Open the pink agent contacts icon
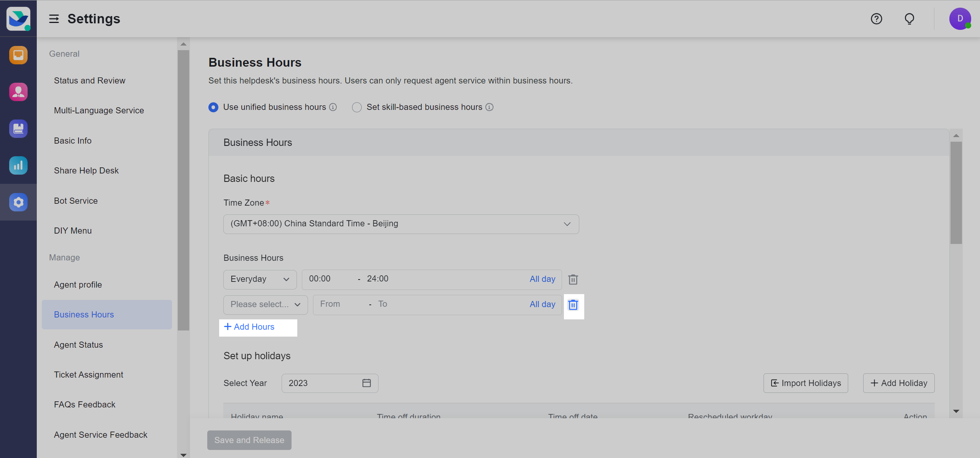The height and width of the screenshot is (458, 980). pyautogui.click(x=18, y=92)
